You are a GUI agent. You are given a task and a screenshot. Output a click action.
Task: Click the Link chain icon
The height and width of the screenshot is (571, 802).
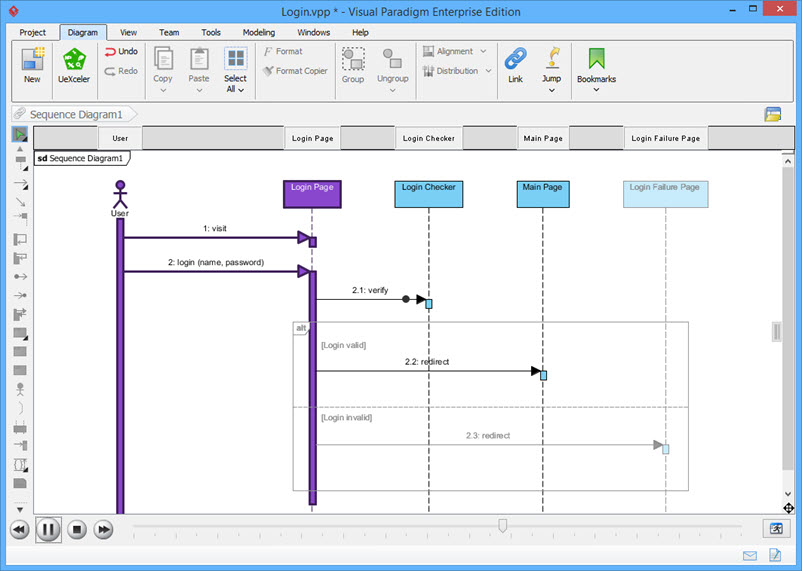pos(516,59)
